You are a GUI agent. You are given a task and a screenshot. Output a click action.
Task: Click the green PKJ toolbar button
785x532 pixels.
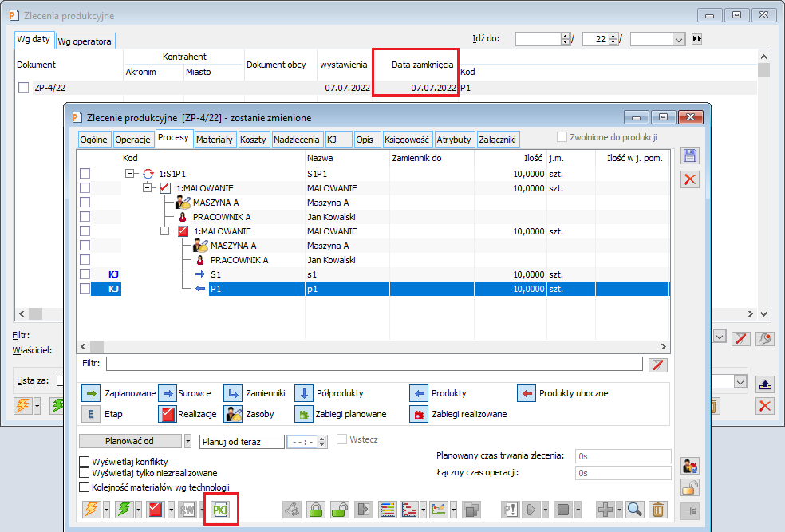coord(219,509)
